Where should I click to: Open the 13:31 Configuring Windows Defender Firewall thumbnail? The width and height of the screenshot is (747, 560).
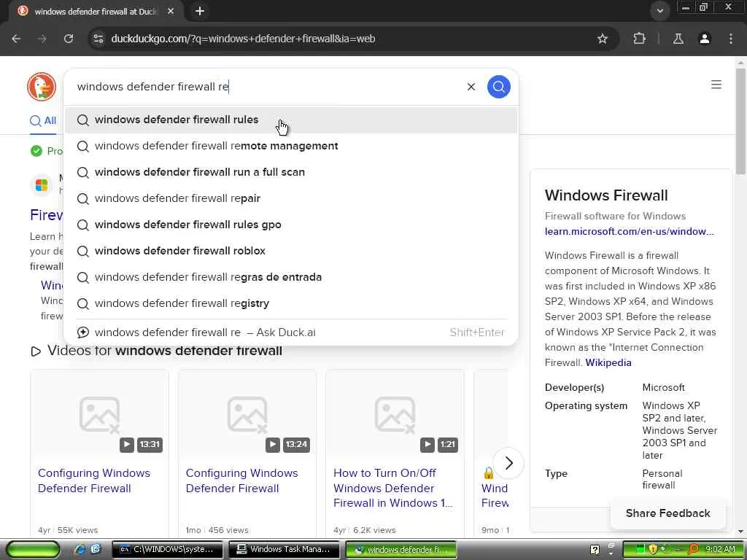pos(99,414)
